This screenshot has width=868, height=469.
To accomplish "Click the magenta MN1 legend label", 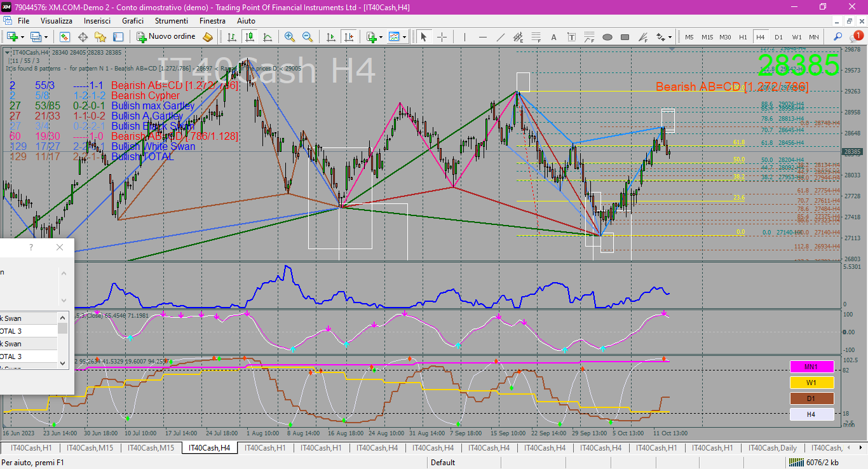I will tap(811, 367).
